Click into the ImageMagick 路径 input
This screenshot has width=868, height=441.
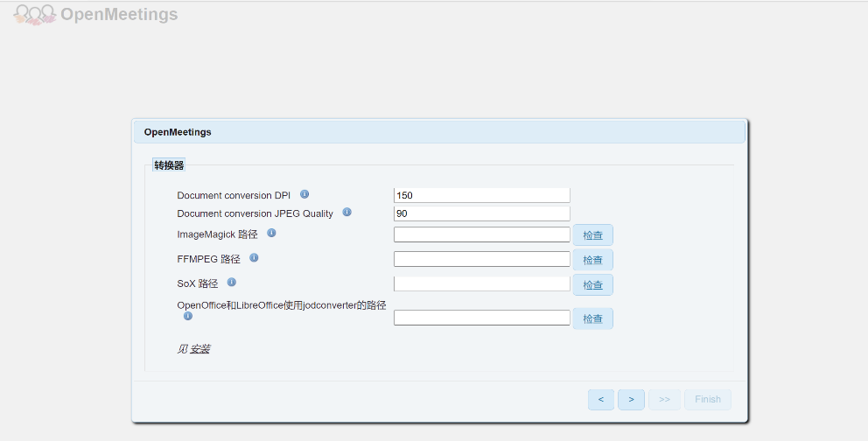coord(481,234)
